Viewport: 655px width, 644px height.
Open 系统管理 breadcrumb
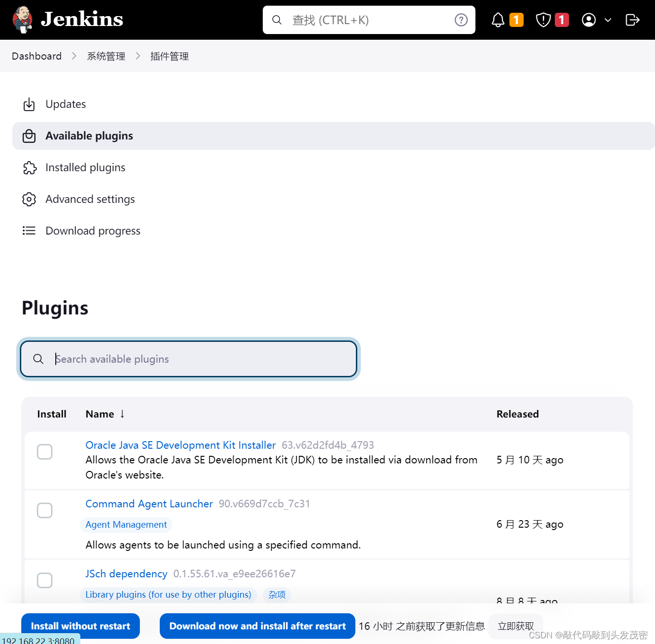[106, 56]
